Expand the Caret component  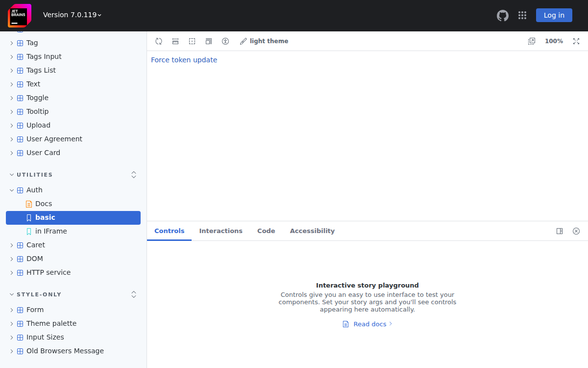pyautogui.click(x=73, y=245)
